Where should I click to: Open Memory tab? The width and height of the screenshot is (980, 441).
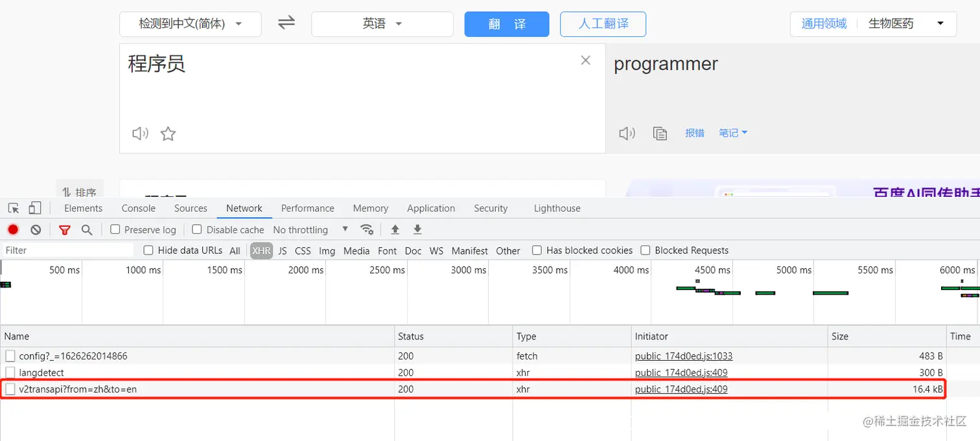(x=371, y=209)
